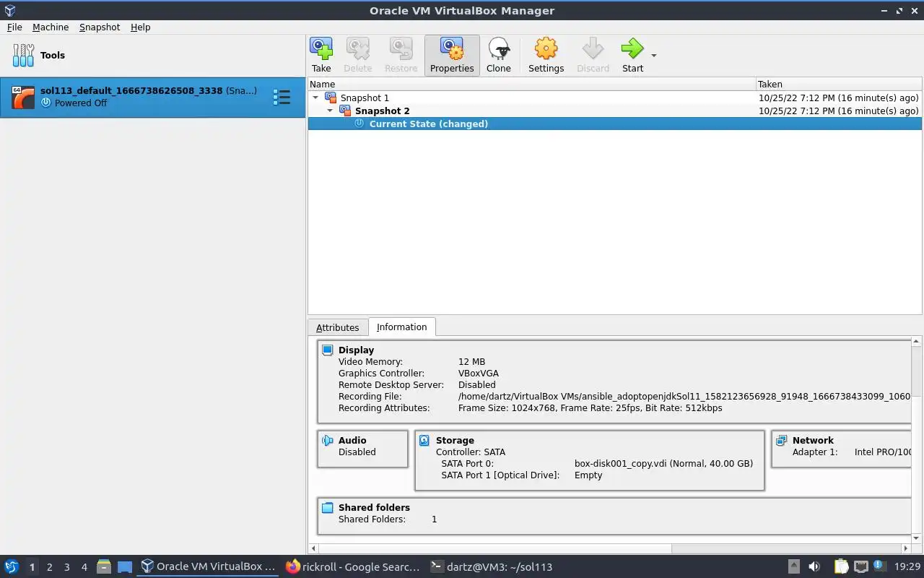Click the VirtualBox title bar window icon
Viewport: 924px width, 578px height.
10,10
